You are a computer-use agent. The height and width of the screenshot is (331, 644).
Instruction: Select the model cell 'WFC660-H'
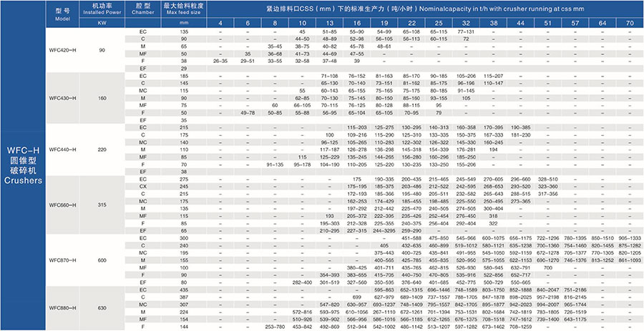tap(62, 204)
